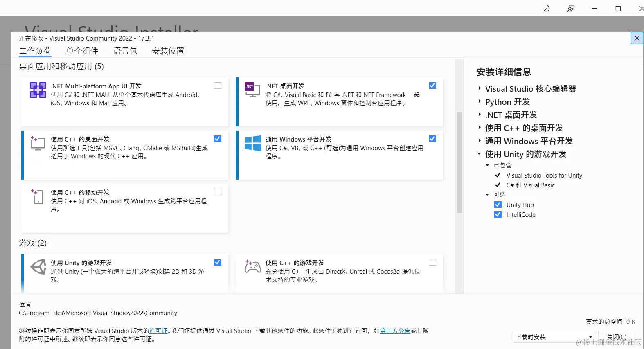Screen dimensions: 644x349
Task: Click the 安装详细信息 heading
Action: pos(504,72)
